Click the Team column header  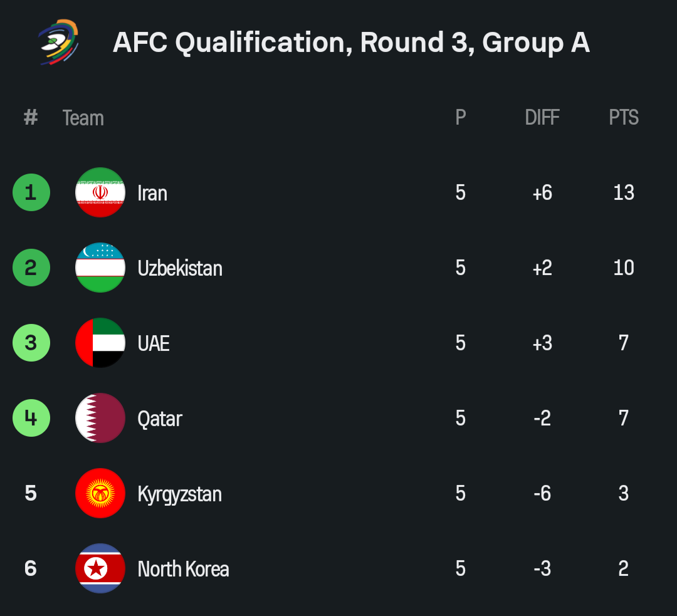click(83, 118)
